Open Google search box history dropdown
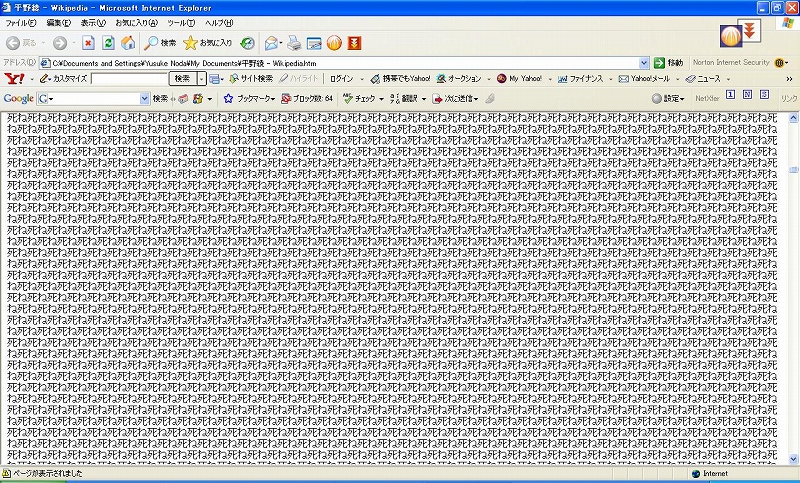 click(144, 98)
